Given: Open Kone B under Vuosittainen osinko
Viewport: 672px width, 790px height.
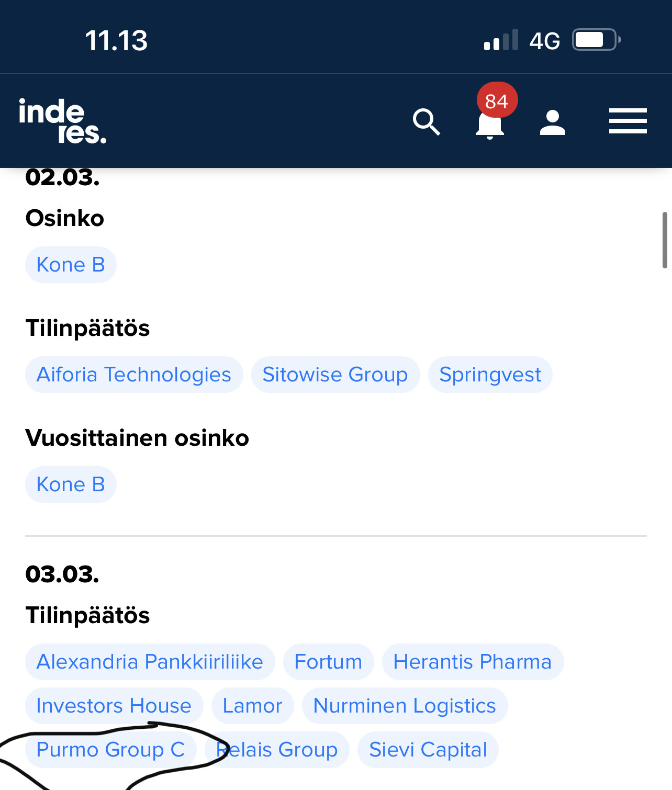Looking at the screenshot, I should (x=71, y=484).
